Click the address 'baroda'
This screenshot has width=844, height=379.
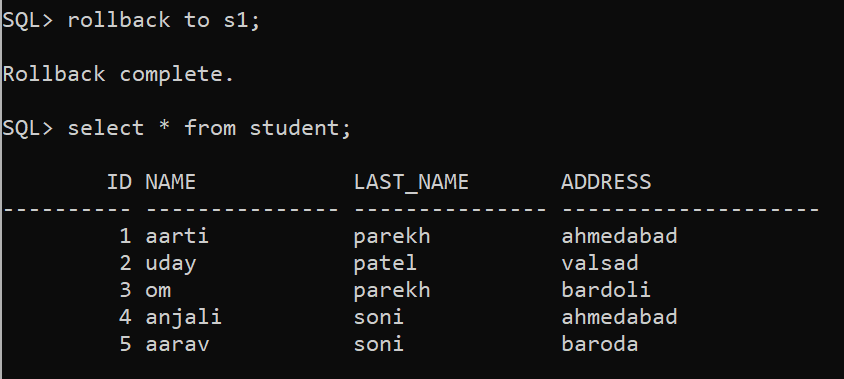click(x=600, y=343)
